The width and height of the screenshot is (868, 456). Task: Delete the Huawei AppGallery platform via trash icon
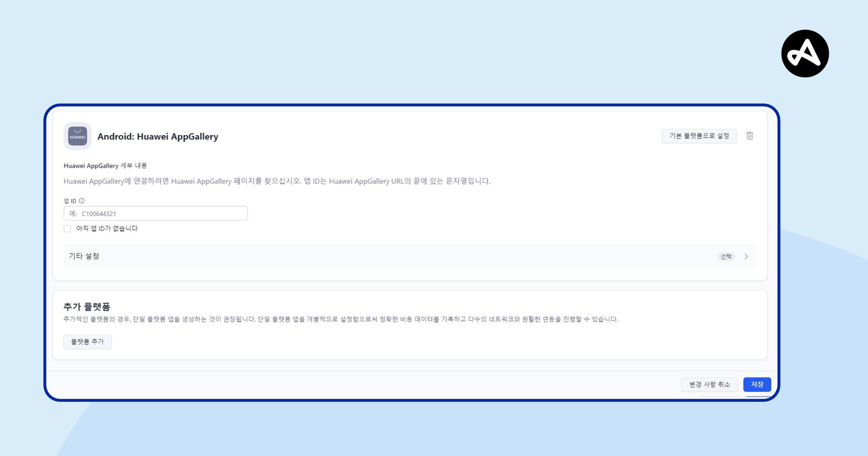coord(750,136)
